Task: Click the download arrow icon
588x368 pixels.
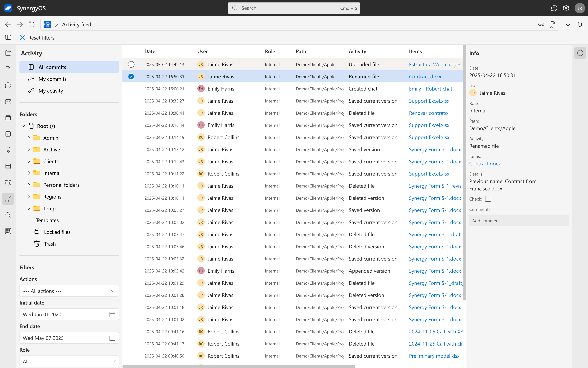Action: 568,24
